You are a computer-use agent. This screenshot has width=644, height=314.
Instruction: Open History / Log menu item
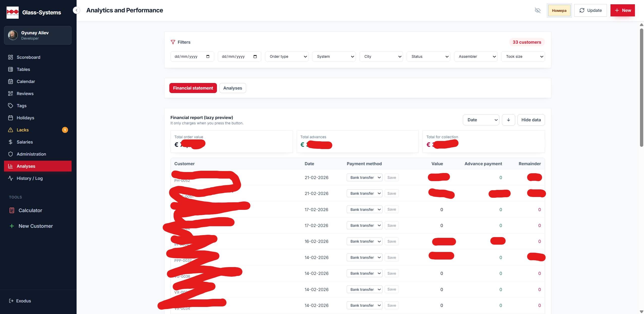click(x=29, y=178)
